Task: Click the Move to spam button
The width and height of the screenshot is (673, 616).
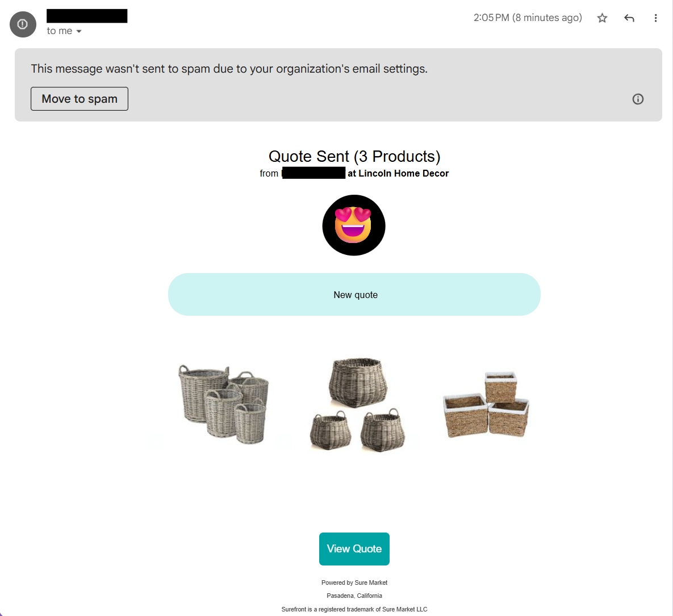Action: [80, 99]
